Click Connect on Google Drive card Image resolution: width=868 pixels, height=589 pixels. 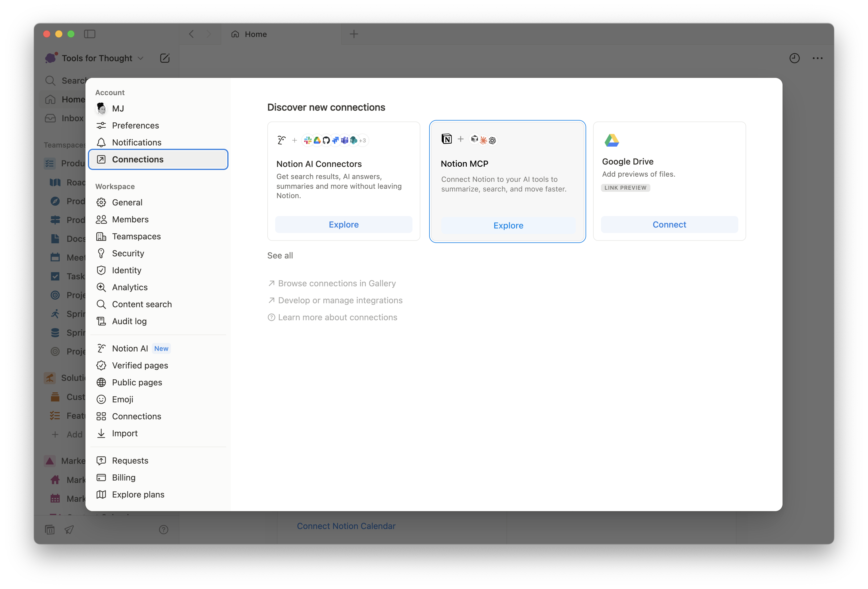coord(669,225)
